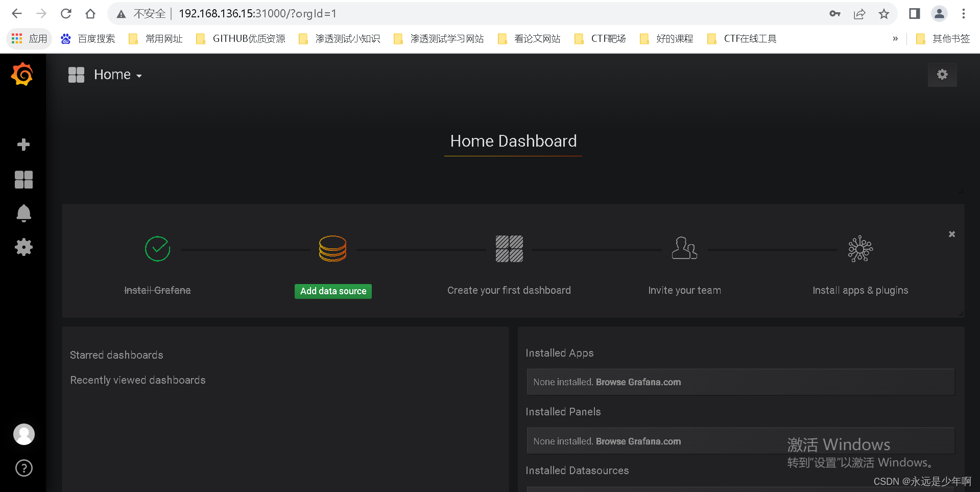Click the green checkmark Install Grafana icon
This screenshot has width=980, height=492.
tap(157, 249)
